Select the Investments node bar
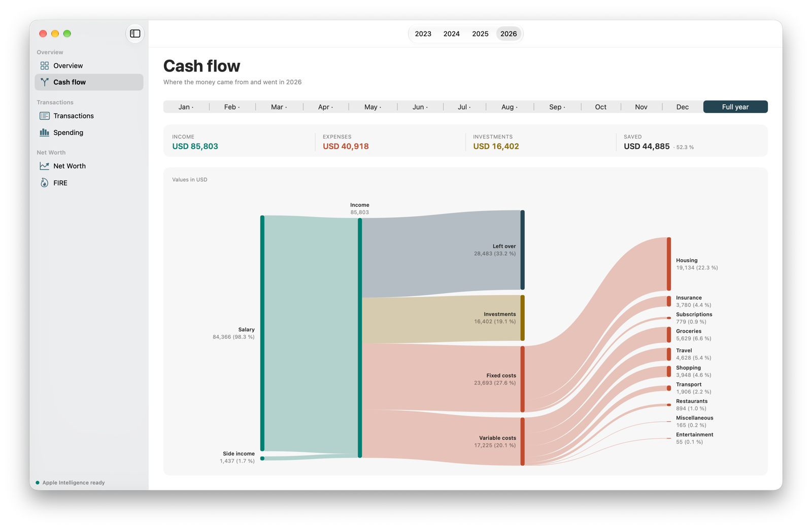This screenshot has height=529, width=812. click(x=523, y=318)
